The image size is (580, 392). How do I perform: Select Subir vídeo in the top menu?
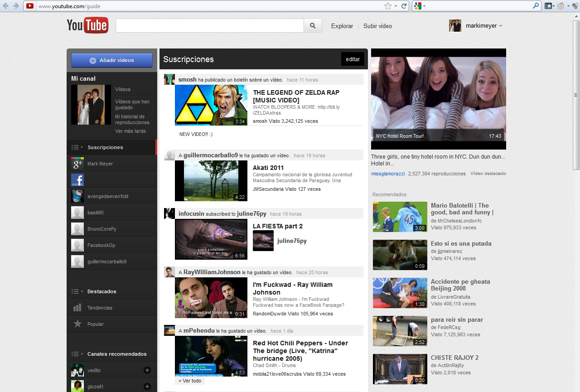point(377,26)
